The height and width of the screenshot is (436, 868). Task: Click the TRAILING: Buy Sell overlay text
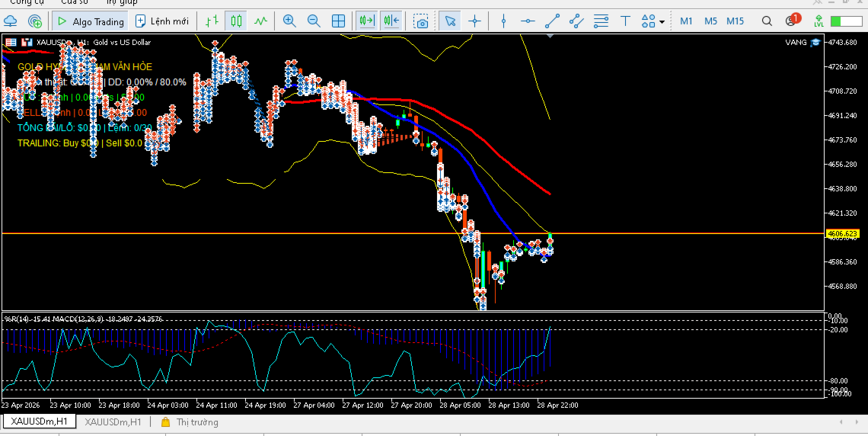pyautogui.click(x=80, y=143)
